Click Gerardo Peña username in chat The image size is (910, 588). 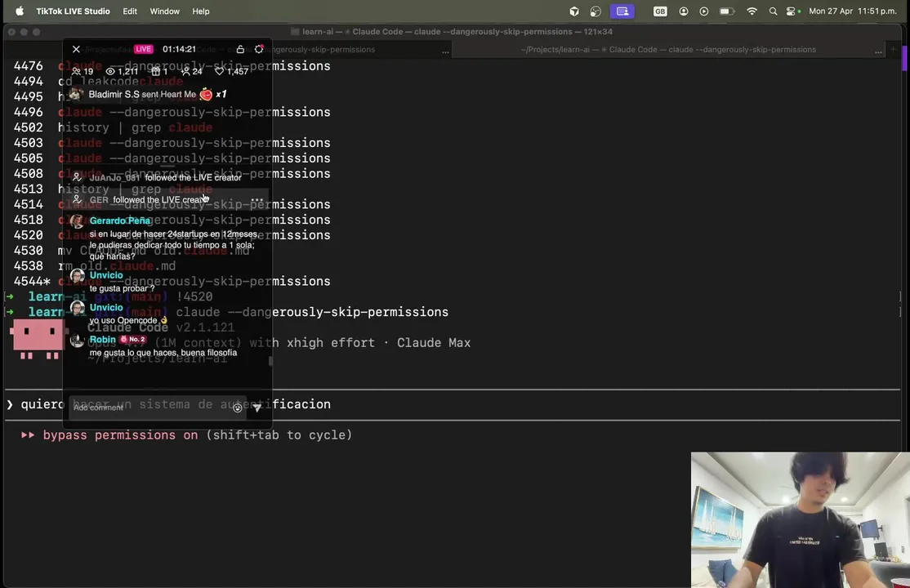(120, 220)
